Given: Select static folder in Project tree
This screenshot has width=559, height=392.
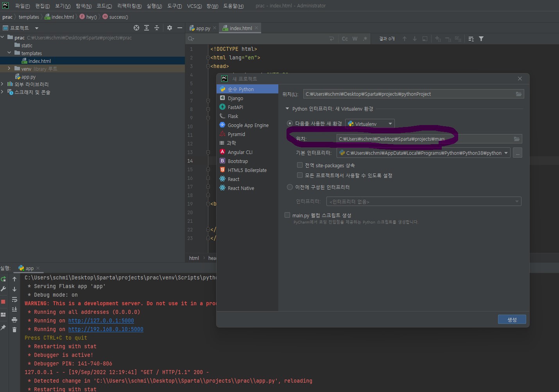Looking at the screenshot, I should [27, 45].
